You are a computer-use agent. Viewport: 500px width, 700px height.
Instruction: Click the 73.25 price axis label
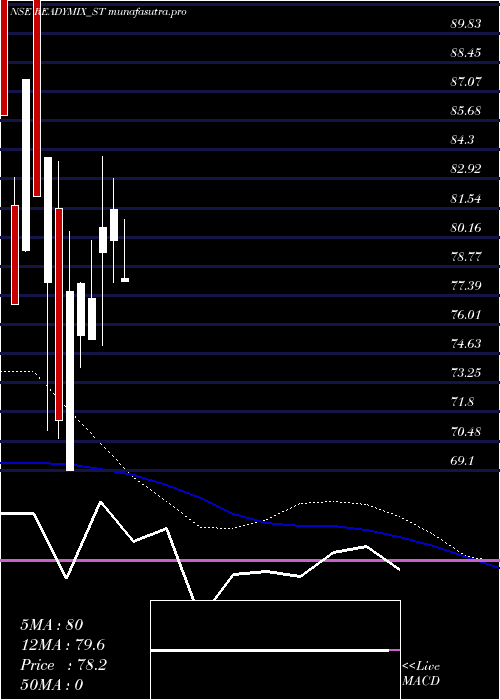tap(466, 373)
